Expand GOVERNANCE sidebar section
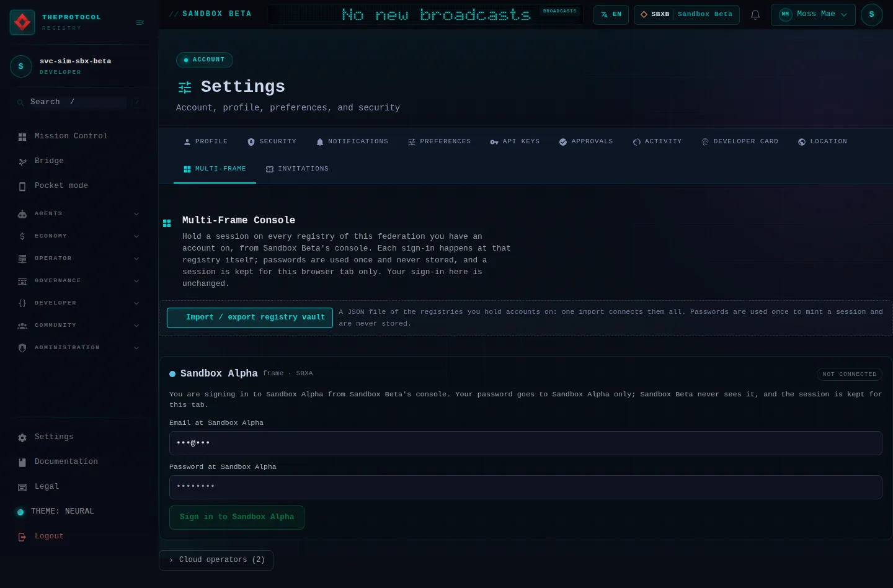 [79, 280]
